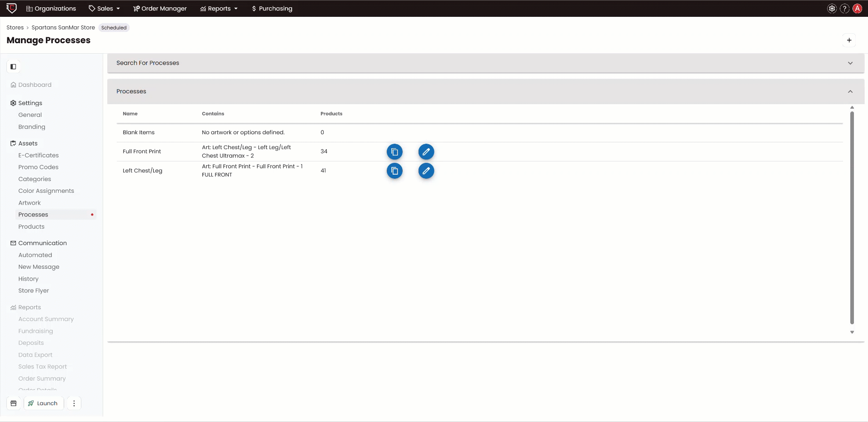Open the Sales dropdown menu
Image resolution: width=868 pixels, height=422 pixels.
click(x=104, y=8)
